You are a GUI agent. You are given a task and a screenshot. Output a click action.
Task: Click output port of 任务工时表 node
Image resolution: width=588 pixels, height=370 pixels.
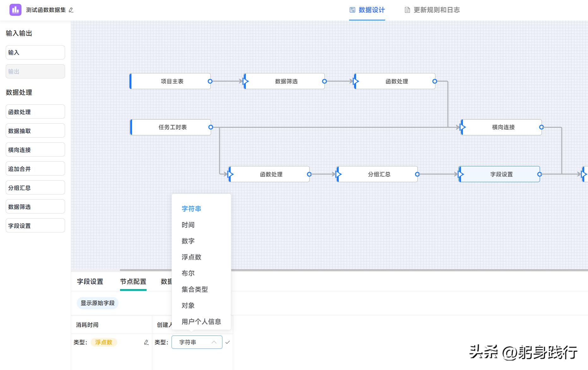(x=211, y=127)
